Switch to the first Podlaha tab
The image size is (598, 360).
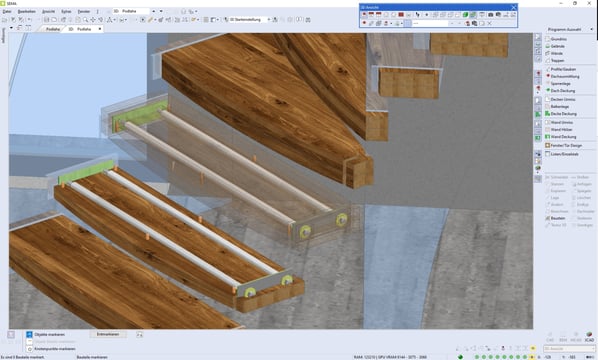point(53,29)
